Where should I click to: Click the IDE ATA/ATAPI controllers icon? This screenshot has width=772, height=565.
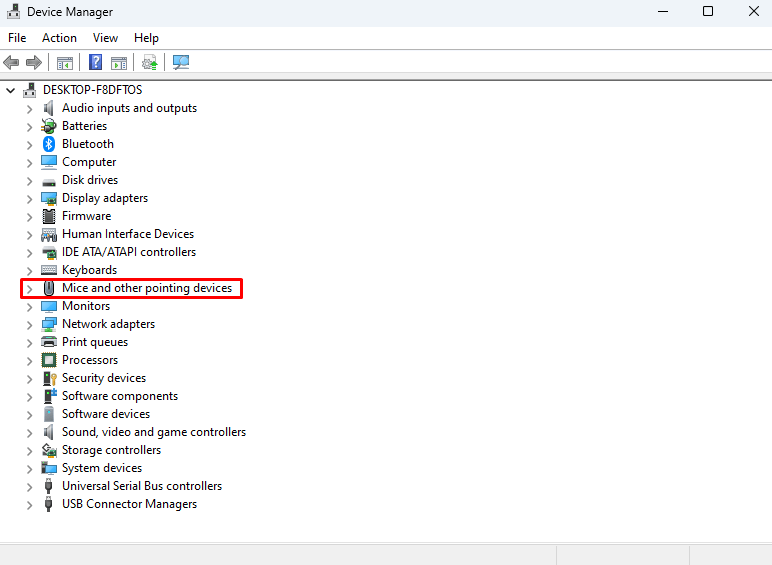point(49,253)
